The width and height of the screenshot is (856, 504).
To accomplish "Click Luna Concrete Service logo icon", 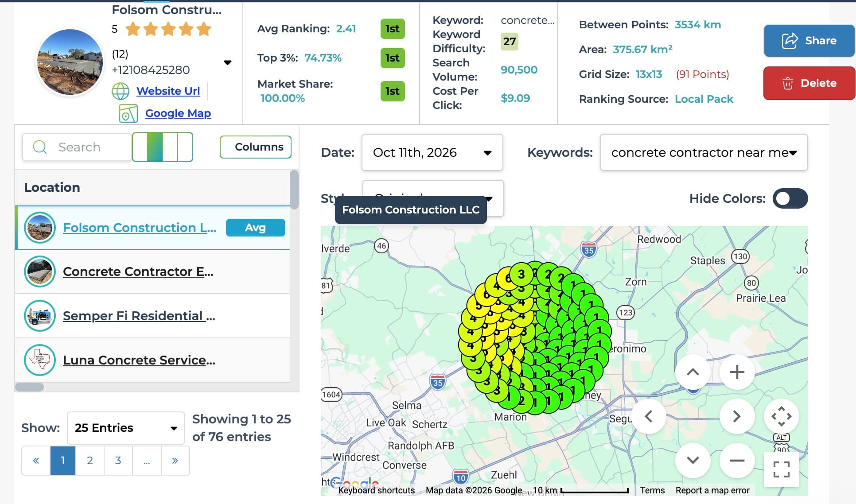I will 40,360.
